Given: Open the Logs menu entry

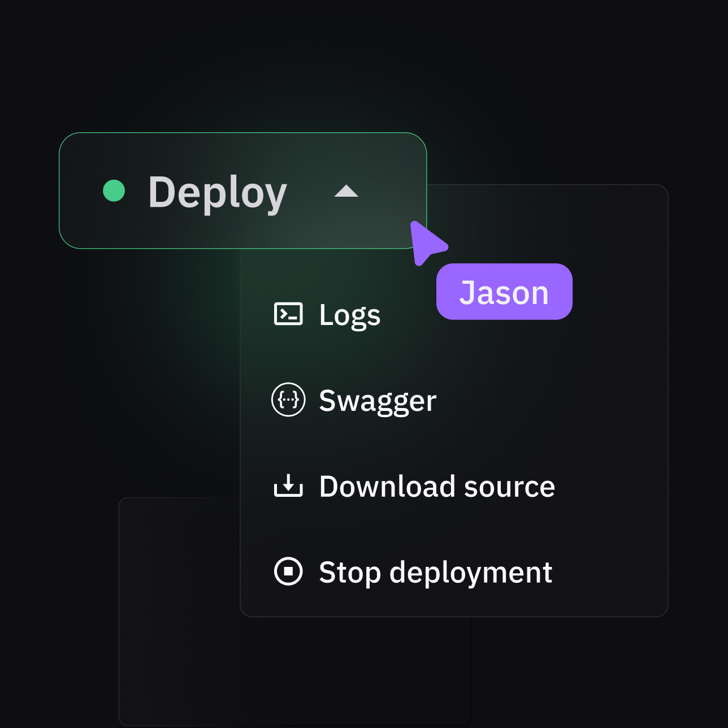Looking at the screenshot, I should tap(349, 315).
